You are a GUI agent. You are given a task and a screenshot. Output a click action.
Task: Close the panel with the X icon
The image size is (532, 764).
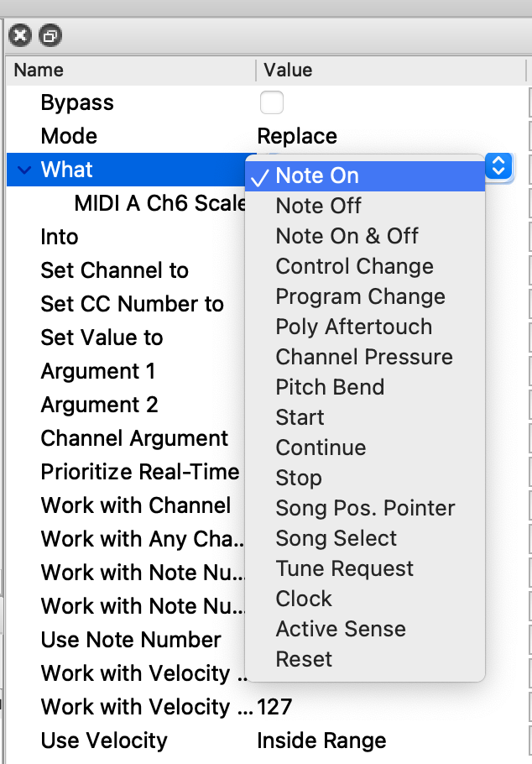point(20,35)
